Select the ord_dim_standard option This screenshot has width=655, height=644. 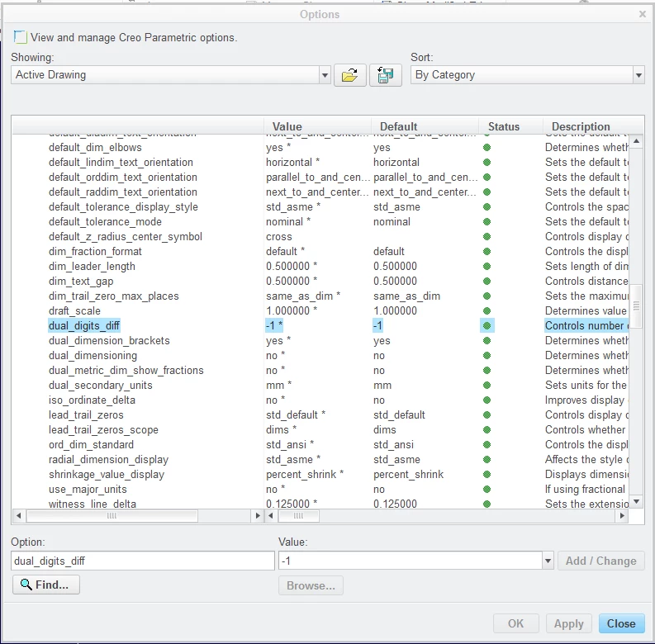pos(91,445)
